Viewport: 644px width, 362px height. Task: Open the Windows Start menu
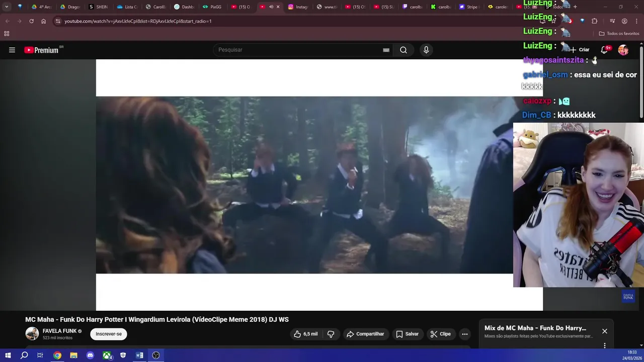point(8,355)
